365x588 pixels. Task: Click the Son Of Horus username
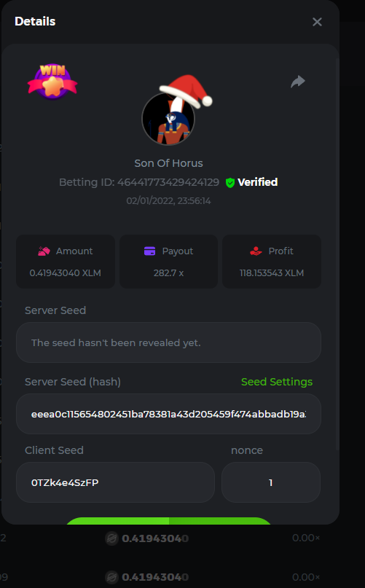pos(168,163)
